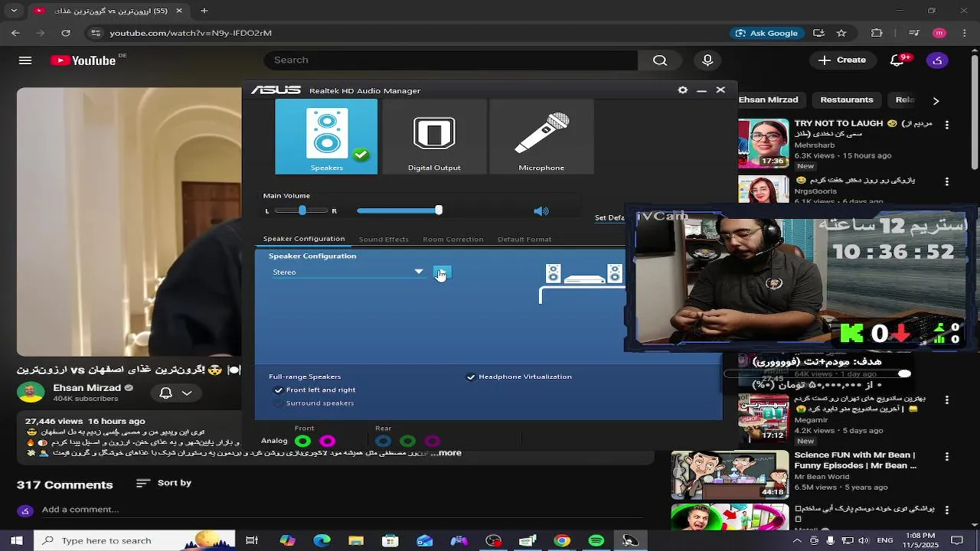Image resolution: width=980 pixels, height=551 pixels.
Task: Open YouTube notifications bell
Action: 898,60
